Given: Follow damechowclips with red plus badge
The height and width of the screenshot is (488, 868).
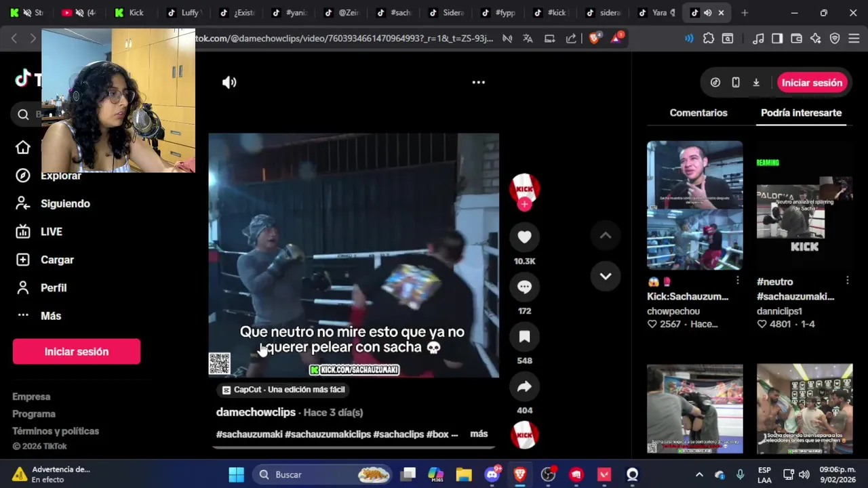Looking at the screenshot, I should [x=524, y=204].
